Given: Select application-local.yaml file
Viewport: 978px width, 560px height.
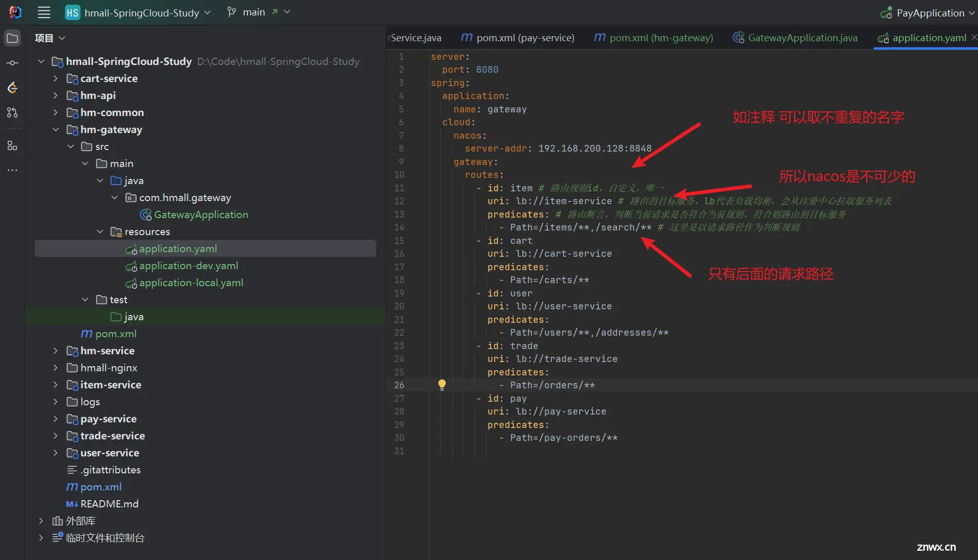Looking at the screenshot, I should click(191, 283).
